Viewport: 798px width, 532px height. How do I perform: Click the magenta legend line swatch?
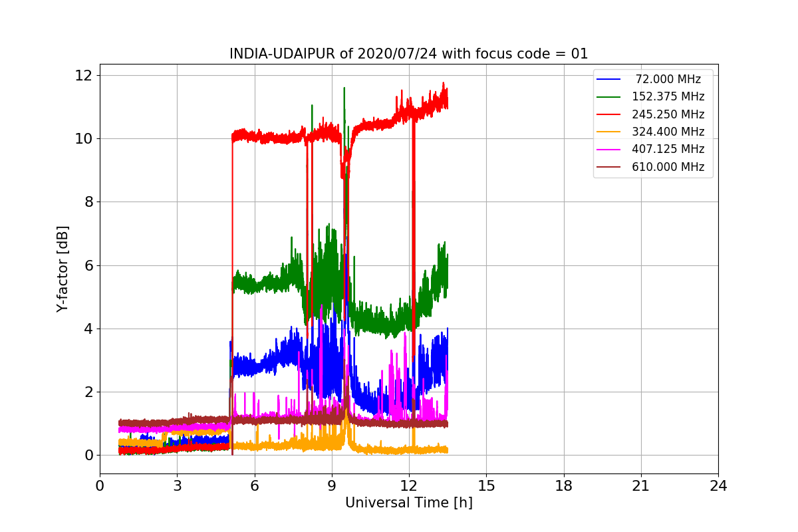click(609, 150)
